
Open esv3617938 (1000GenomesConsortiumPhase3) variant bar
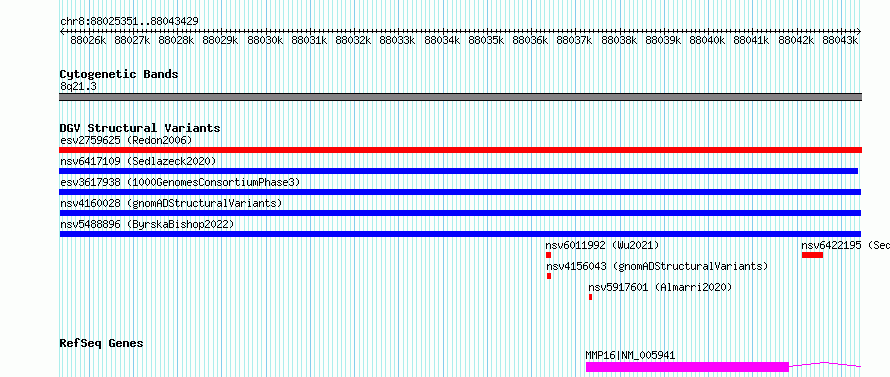coord(460,192)
